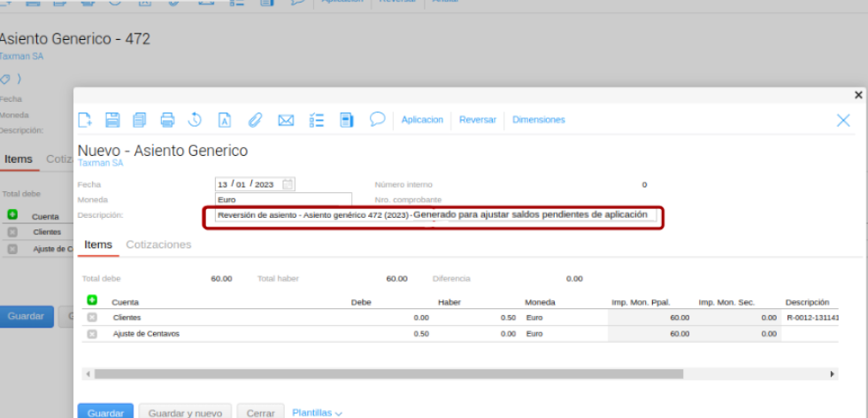Delete the Ajuste de Centavos row
The image size is (868, 418).
coord(92,334)
